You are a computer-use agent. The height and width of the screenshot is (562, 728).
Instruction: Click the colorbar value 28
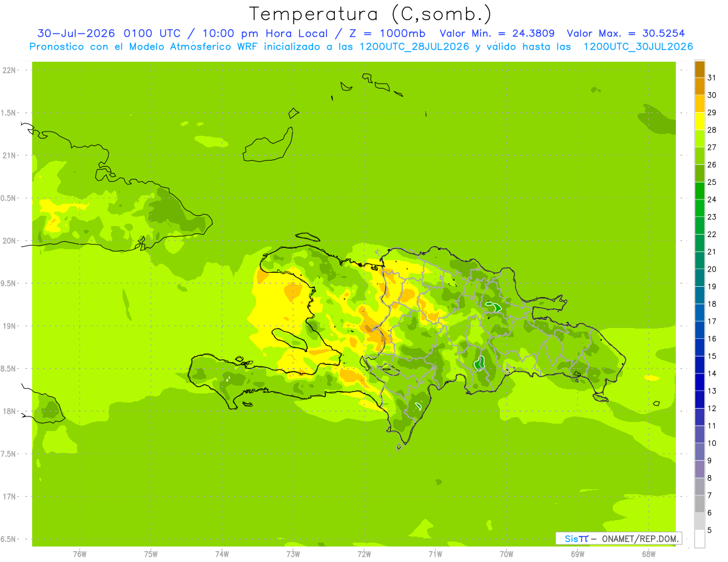[x=712, y=130]
